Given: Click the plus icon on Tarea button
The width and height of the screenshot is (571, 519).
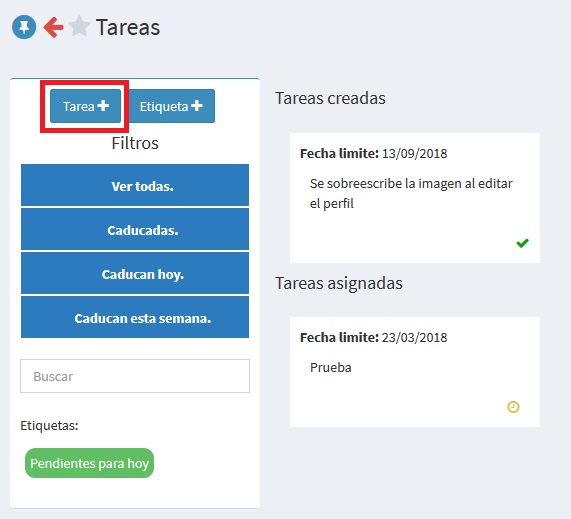Looking at the screenshot, I should point(103,106).
